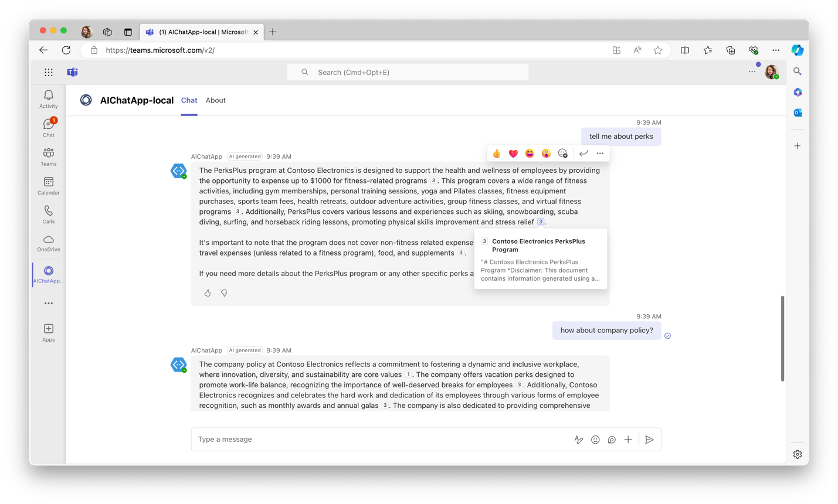Add a new Edge sidebar app
Screen dimensions: 838x504
[798, 146]
